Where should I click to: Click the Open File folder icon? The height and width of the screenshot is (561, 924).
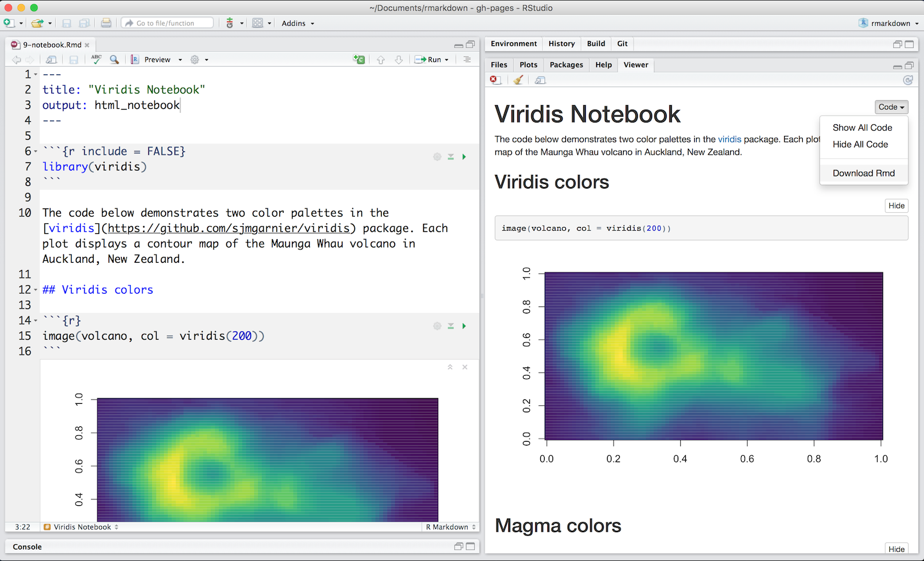coord(37,23)
